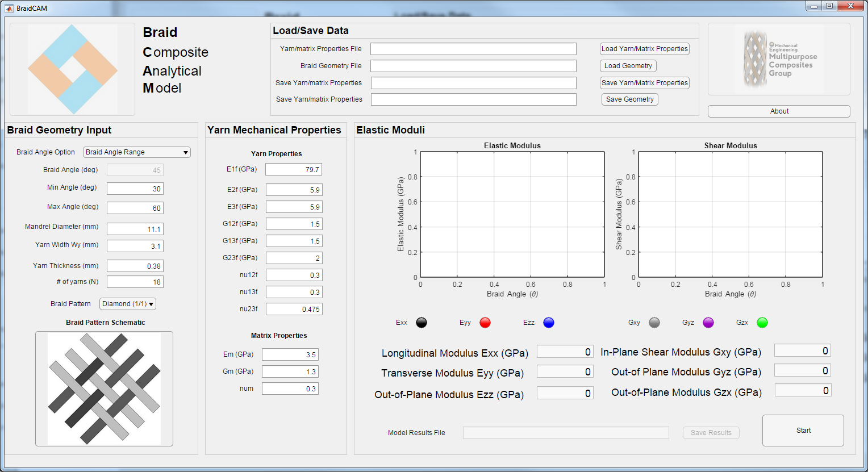Click the E2f (GPa) field
The image size is (868, 472).
pyautogui.click(x=294, y=190)
